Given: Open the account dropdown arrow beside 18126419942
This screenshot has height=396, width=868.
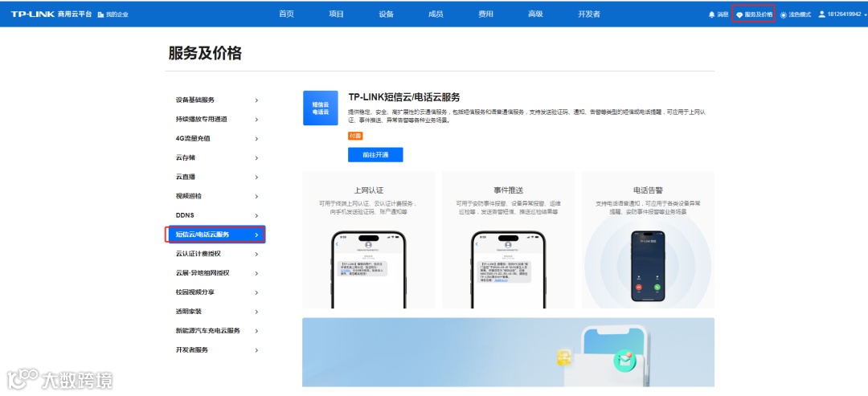Looking at the screenshot, I should point(866,15).
